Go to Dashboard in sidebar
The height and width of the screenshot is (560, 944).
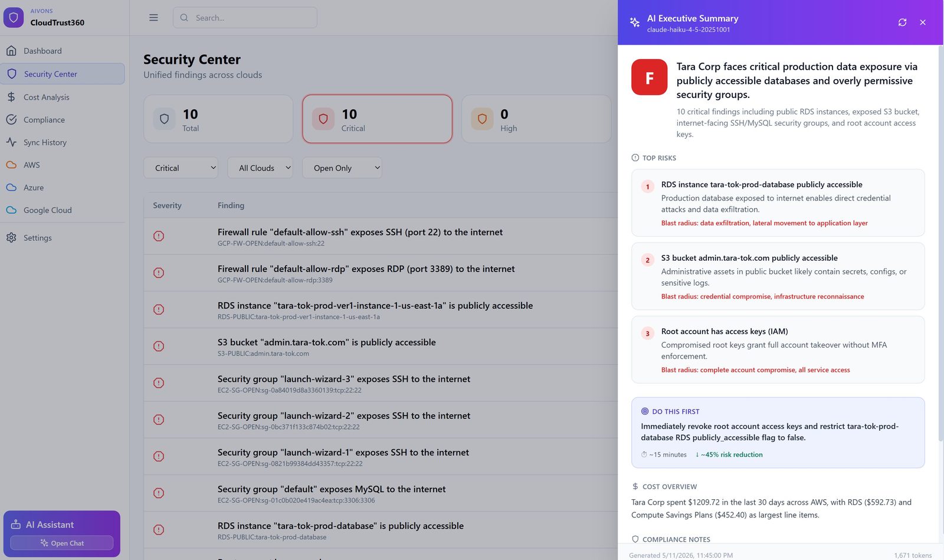pos(63,51)
